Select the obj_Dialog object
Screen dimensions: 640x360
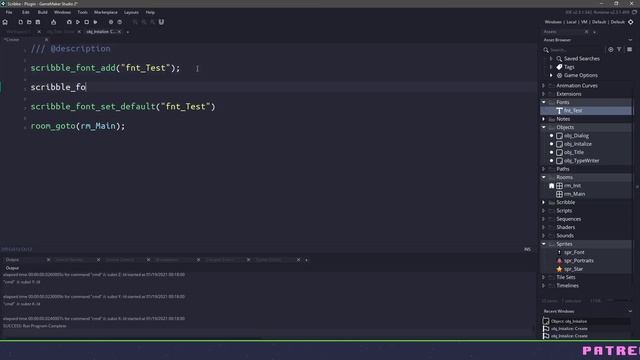tap(576, 136)
